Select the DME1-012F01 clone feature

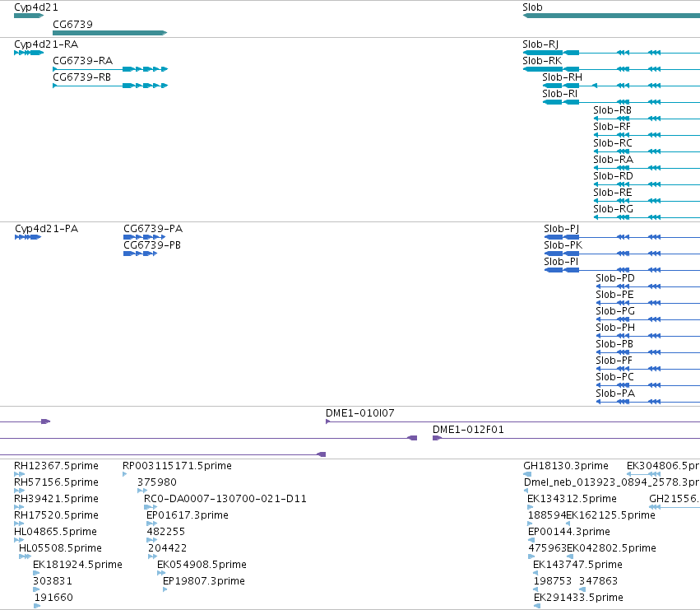point(566,439)
